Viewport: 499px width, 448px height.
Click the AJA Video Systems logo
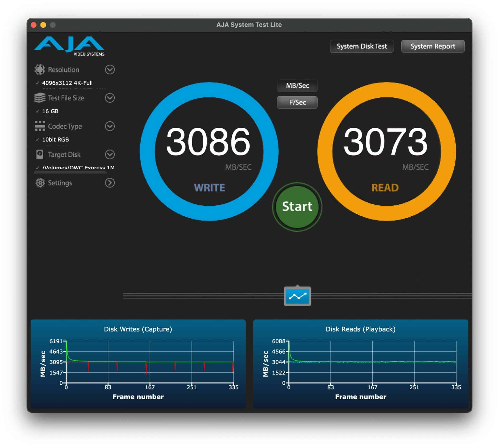click(x=69, y=46)
